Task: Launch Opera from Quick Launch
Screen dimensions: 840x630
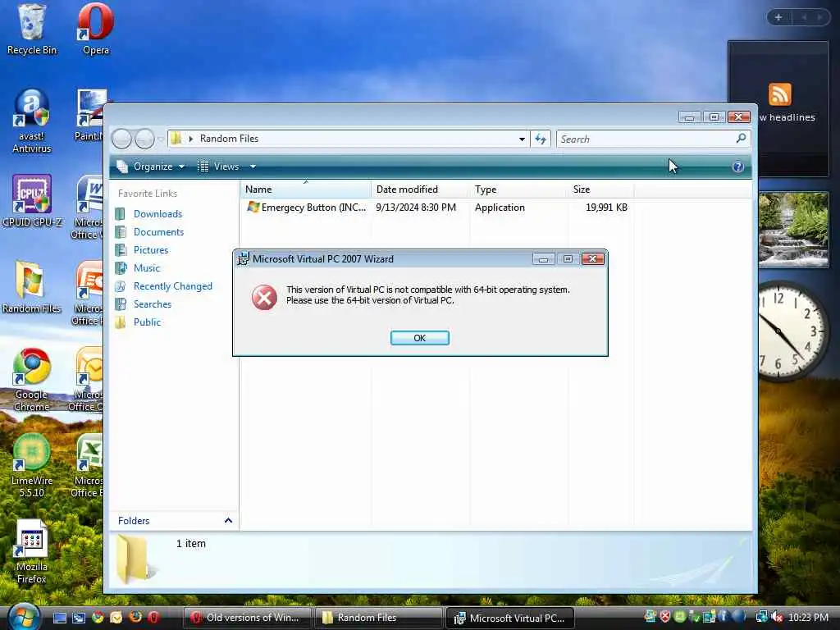Action: click(153, 617)
